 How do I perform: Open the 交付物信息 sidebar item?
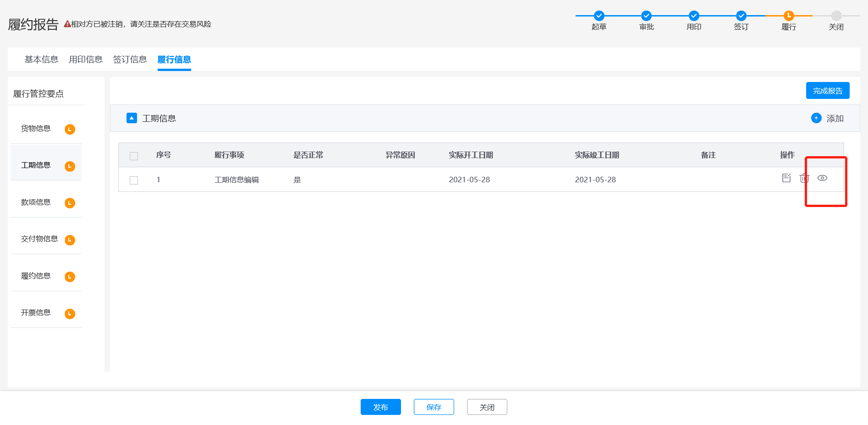[39, 239]
